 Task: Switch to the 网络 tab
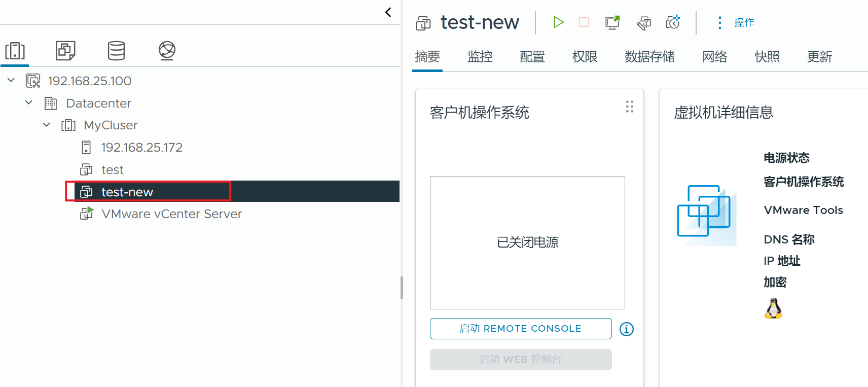click(714, 56)
